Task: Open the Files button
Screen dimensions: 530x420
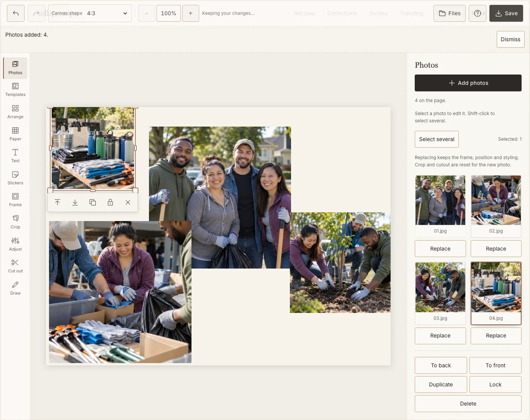Action: pos(450,13)
